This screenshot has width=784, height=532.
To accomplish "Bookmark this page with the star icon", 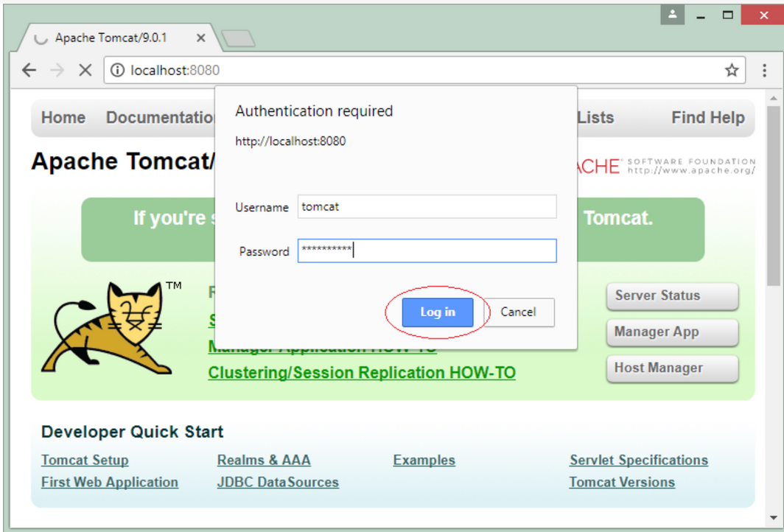I will coord(732,71).
